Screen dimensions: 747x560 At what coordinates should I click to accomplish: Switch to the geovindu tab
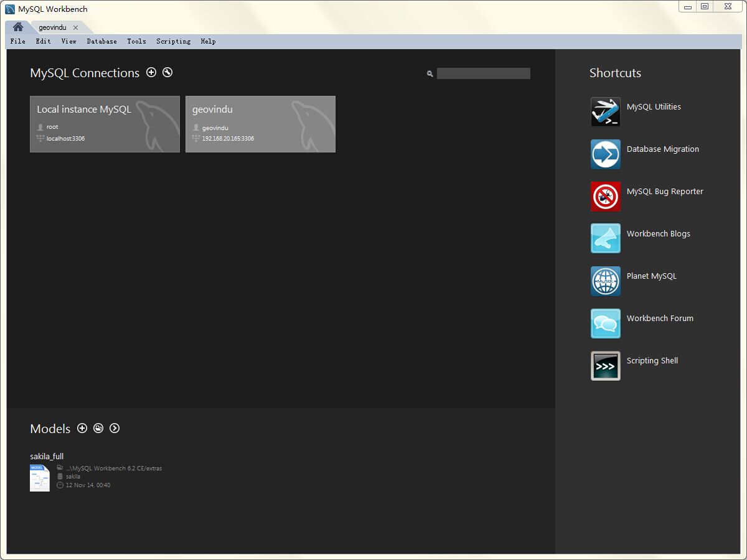click(x=52, y=27)
